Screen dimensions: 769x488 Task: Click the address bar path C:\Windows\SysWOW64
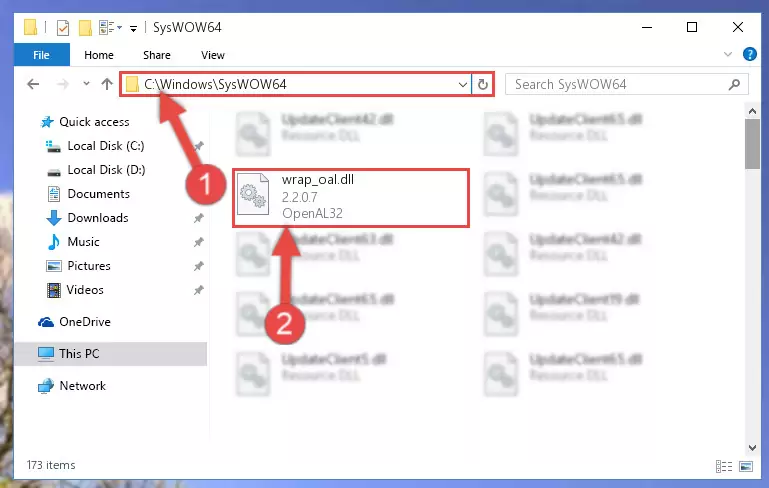click(215, 84)
